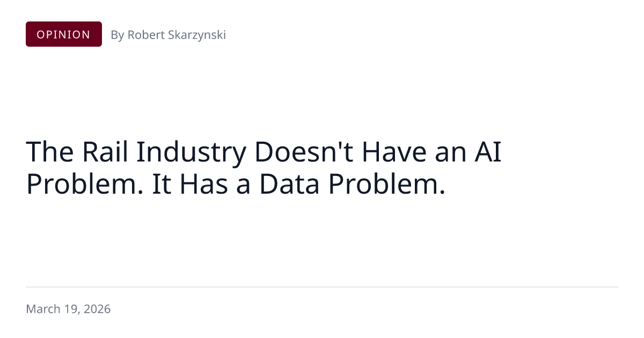
Task: Select the headline's second line of text
Action: (236, 184)
